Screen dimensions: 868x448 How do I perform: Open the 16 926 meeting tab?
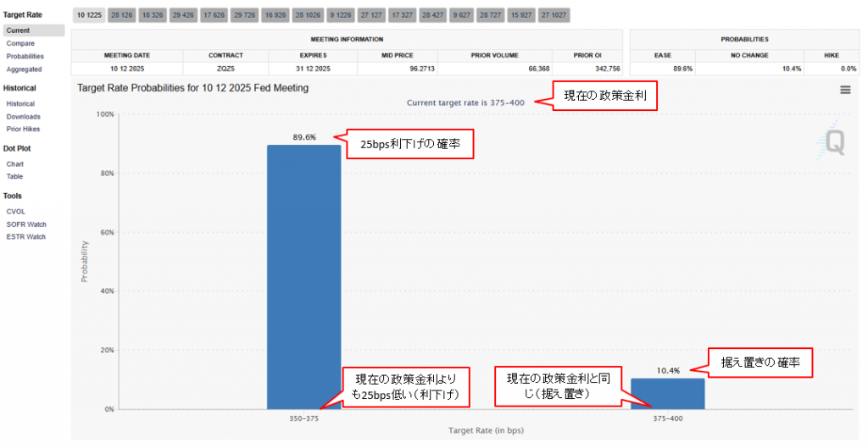click(275, 15)
